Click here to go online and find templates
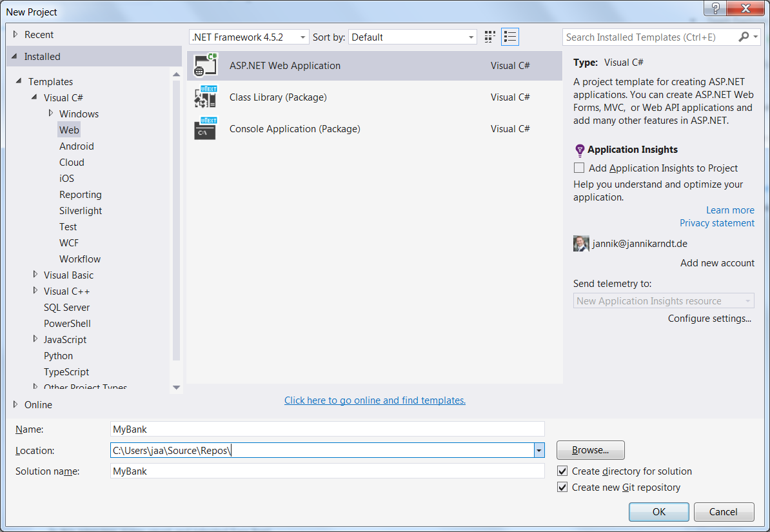Screen dimensions: 770x532 click(375, 400)
